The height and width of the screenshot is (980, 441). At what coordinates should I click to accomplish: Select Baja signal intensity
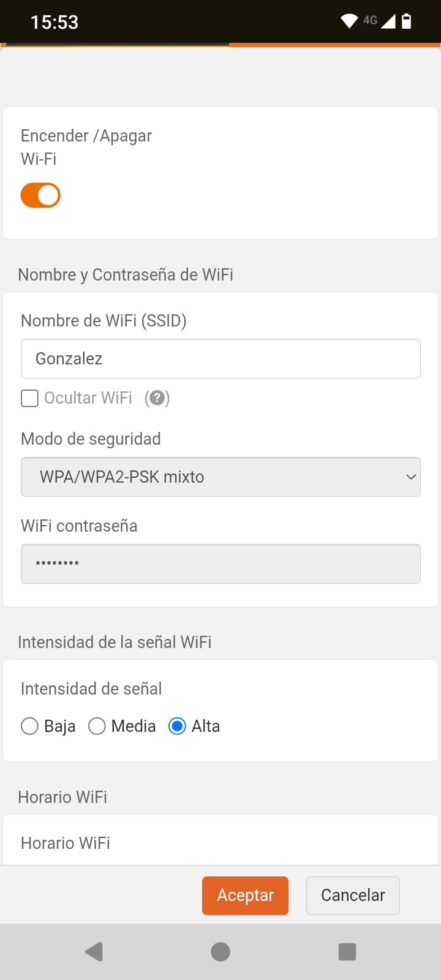pos(29,726)
